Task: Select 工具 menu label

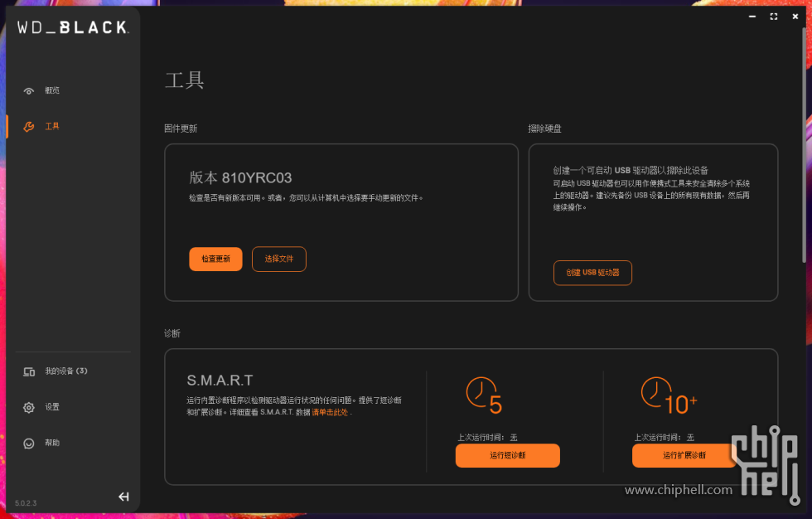Action: [x=51, y=126]
